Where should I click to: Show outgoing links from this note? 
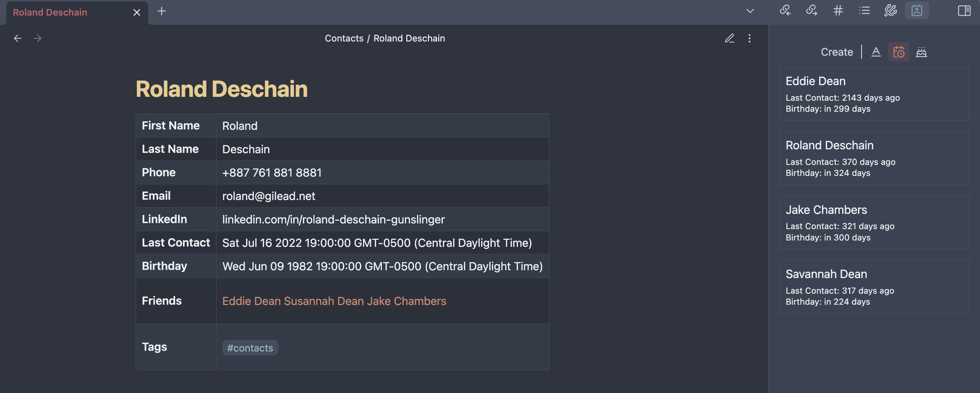coord(812,11)
